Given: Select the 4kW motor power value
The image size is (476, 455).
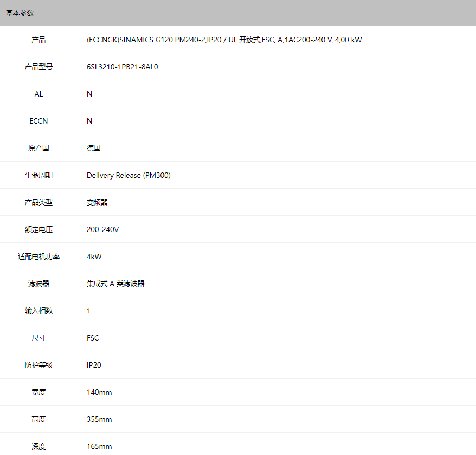Looking at the screenshot, I should (94, 257).
